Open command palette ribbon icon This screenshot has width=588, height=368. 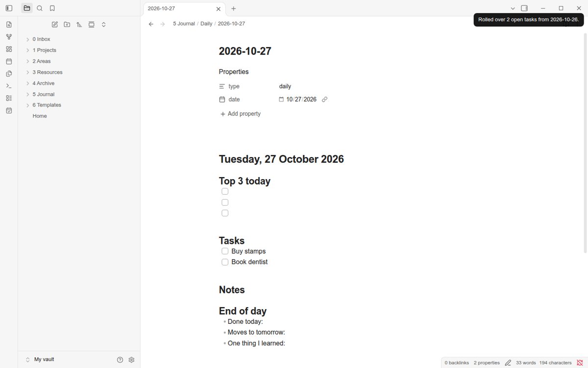9,86
